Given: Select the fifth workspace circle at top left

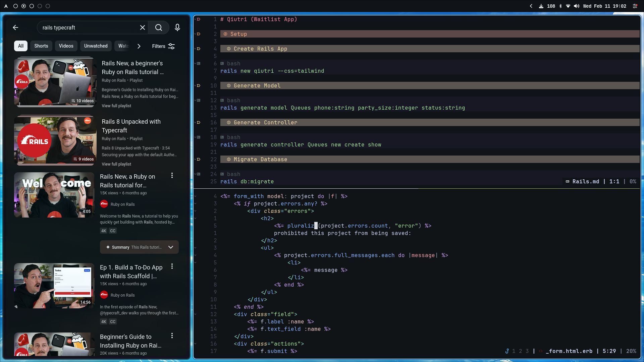Looking at the screenshot, I should (48, 6).
